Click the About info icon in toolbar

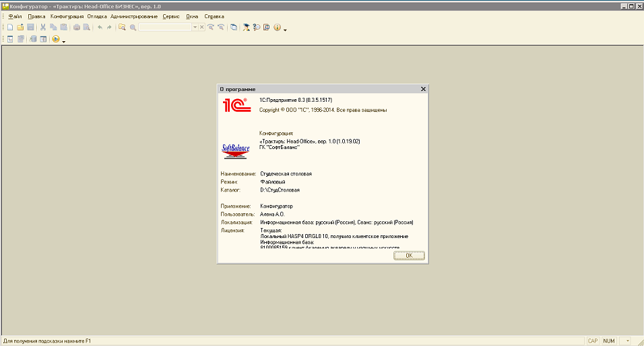(277, 28)
